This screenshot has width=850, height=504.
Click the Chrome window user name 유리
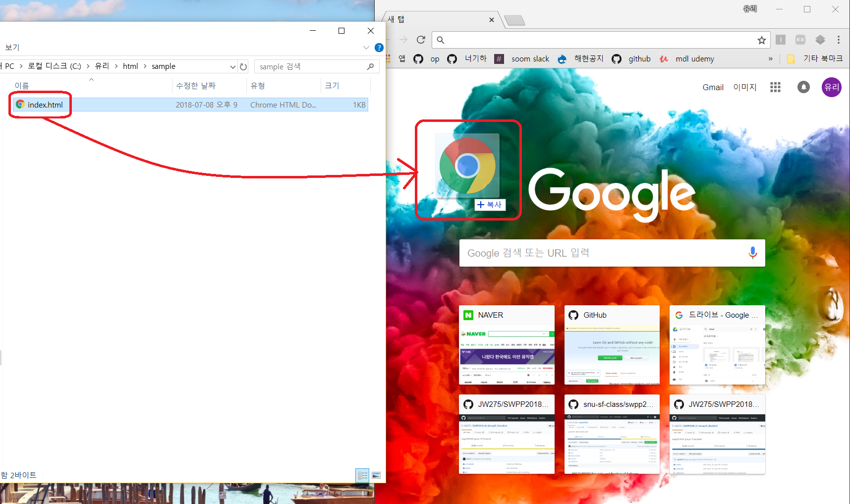(750, 9)
